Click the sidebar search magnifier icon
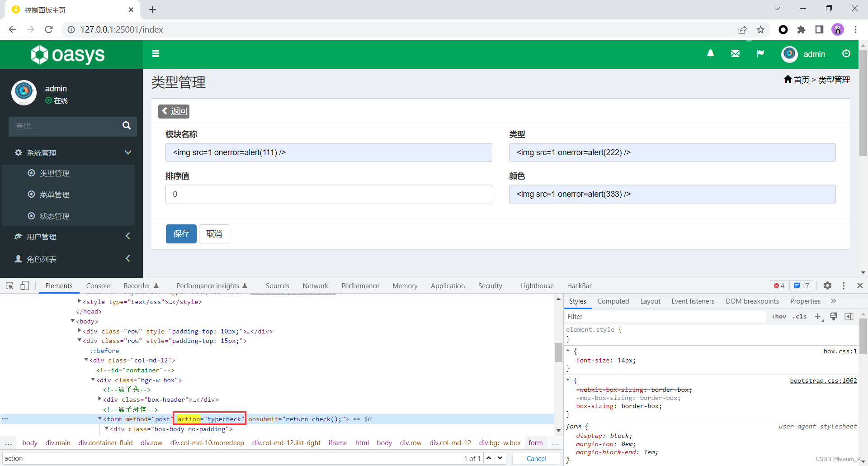 pos(126,126)
